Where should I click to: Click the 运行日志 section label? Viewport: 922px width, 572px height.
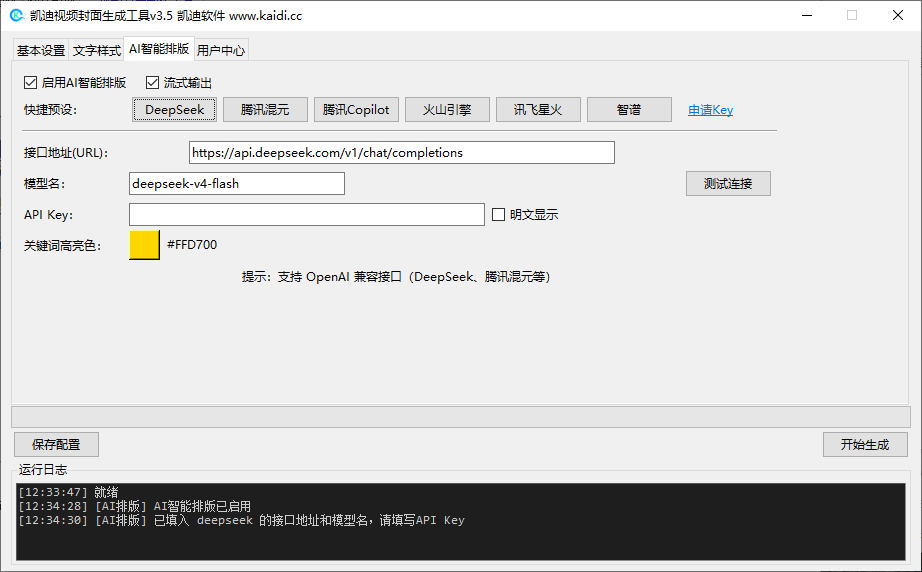coord(43,469)
